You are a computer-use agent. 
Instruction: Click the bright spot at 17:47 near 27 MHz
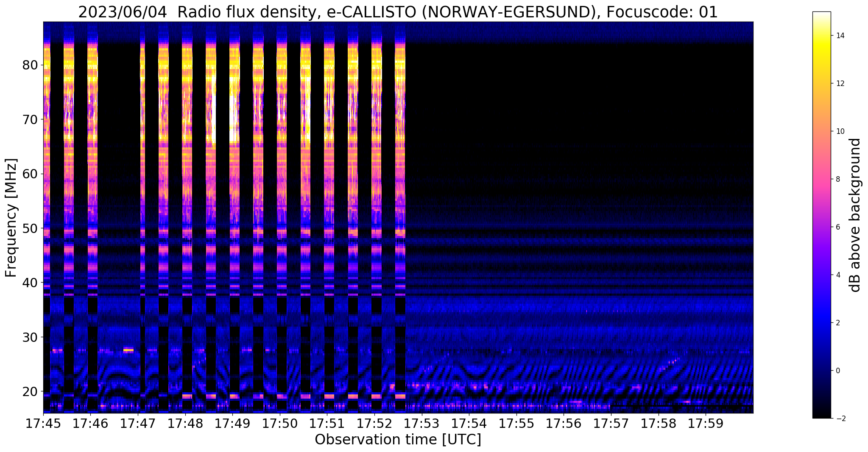coord(128,350)
